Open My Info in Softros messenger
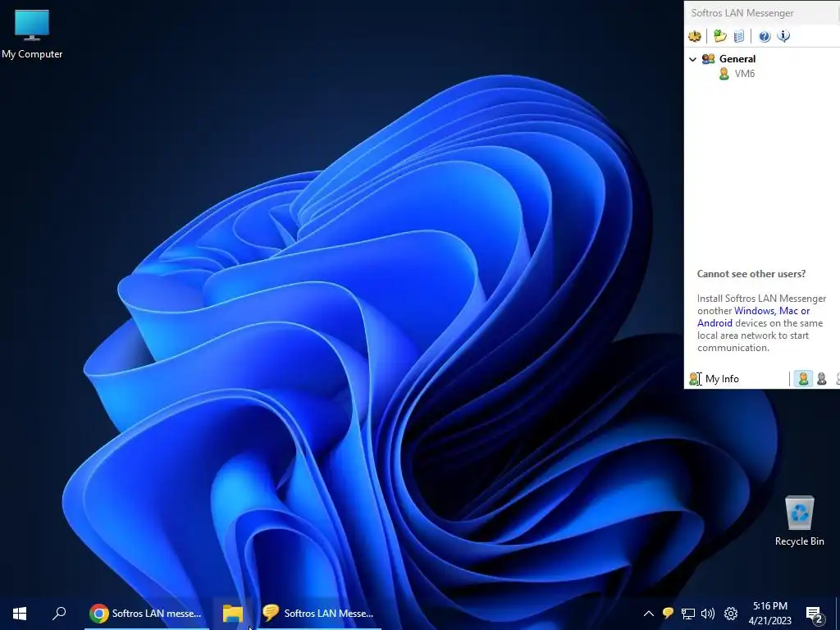This screenshot has height=630, width=840. (714, 379)
